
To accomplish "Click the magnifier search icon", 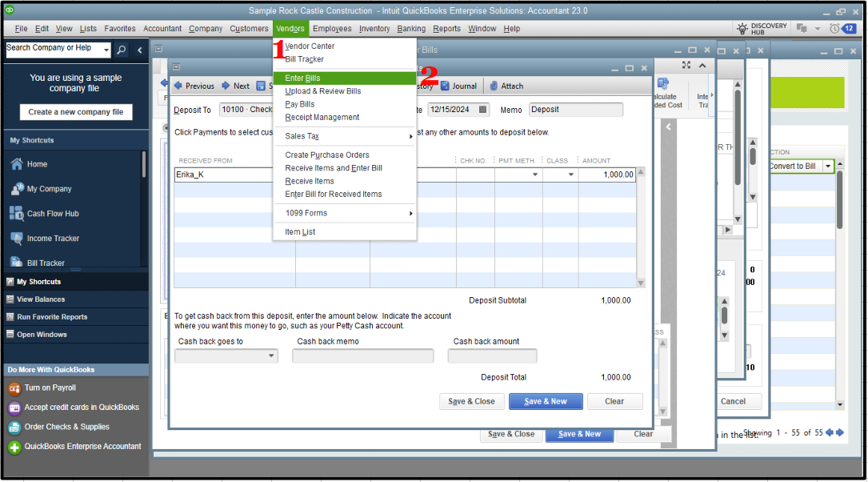I will (x=122, y=50).
